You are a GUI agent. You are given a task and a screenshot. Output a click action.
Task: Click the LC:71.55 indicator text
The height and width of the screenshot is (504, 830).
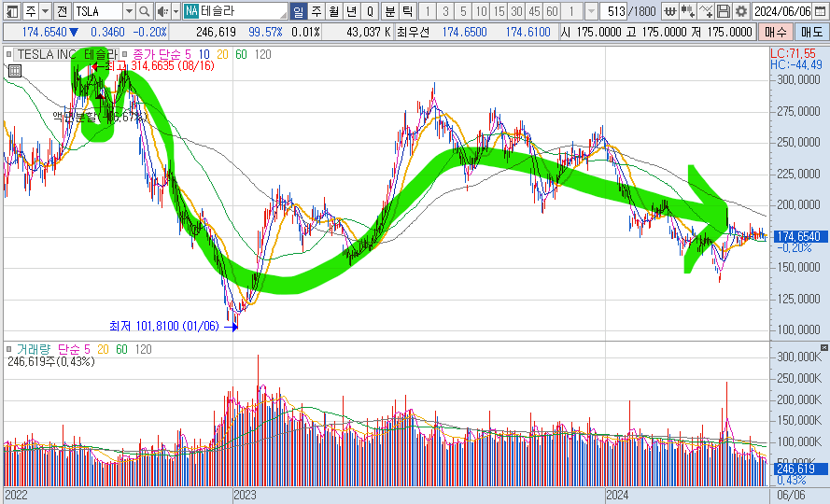coord(793,53)
